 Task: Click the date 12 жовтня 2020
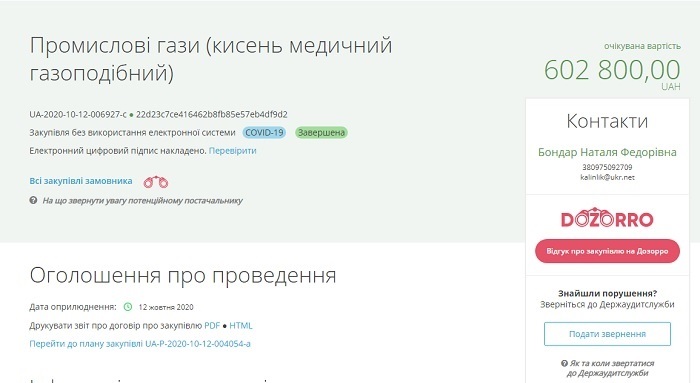point(166,307)
